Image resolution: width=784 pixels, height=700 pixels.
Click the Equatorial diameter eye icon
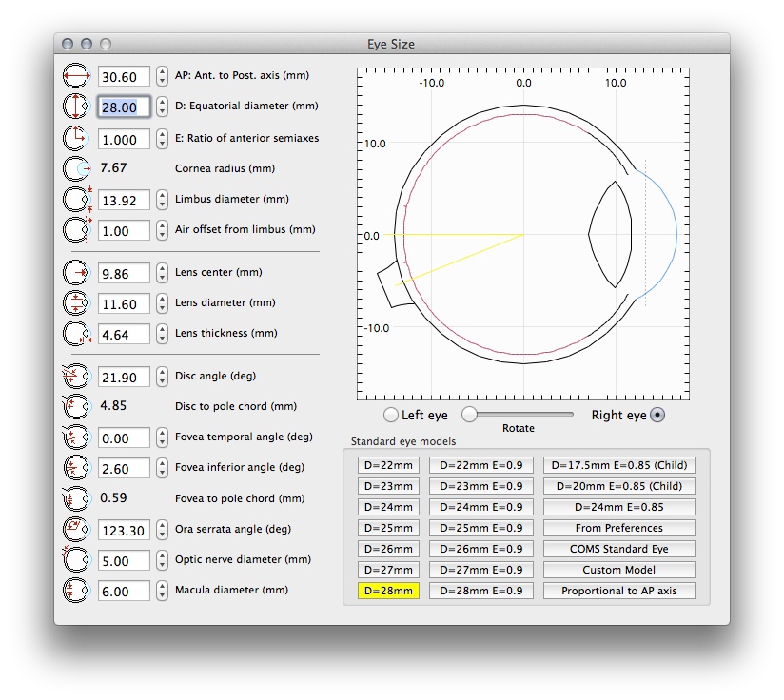[74, 107]
